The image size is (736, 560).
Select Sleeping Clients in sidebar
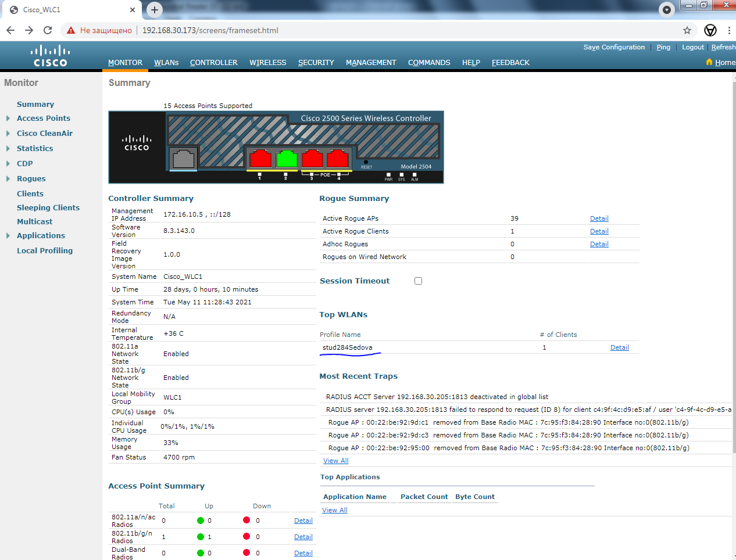click(x=48, y=207)
